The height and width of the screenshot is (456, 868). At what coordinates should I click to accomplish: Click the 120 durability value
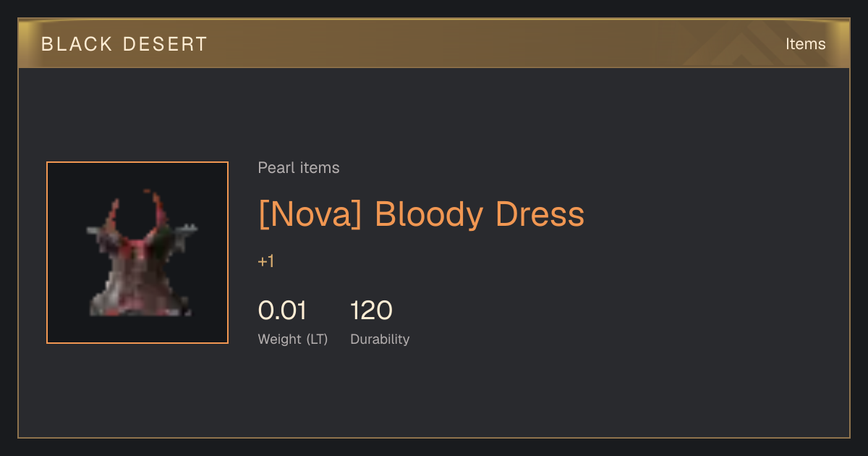[x=372, y=311]
